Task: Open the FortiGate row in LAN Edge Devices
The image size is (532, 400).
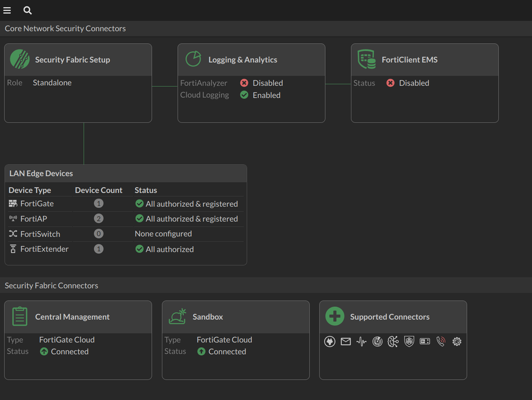Action: 37,204
